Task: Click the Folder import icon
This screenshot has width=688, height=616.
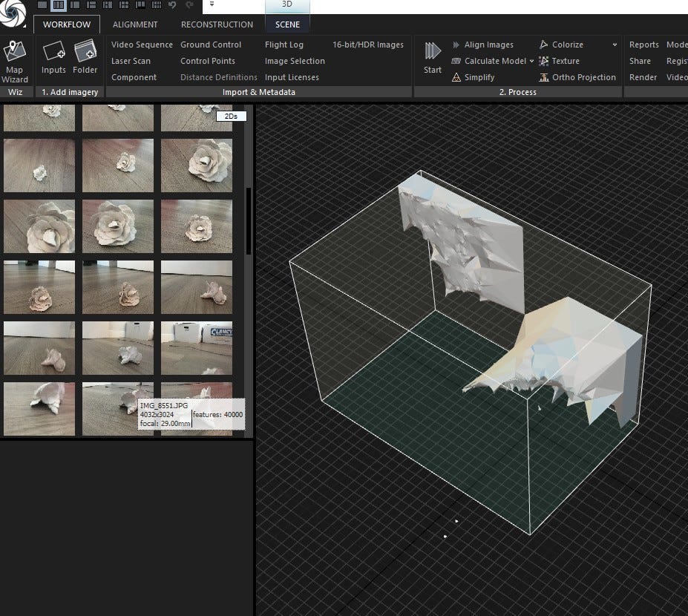Action: (x=85, y=57)
